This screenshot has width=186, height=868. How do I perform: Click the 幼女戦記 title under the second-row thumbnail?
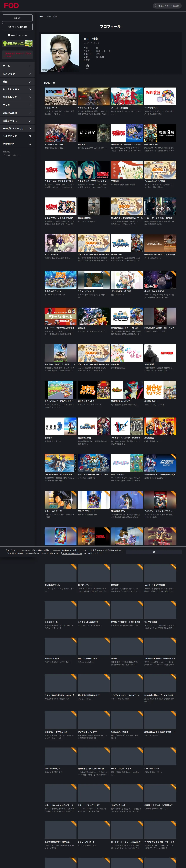(82, 145)
